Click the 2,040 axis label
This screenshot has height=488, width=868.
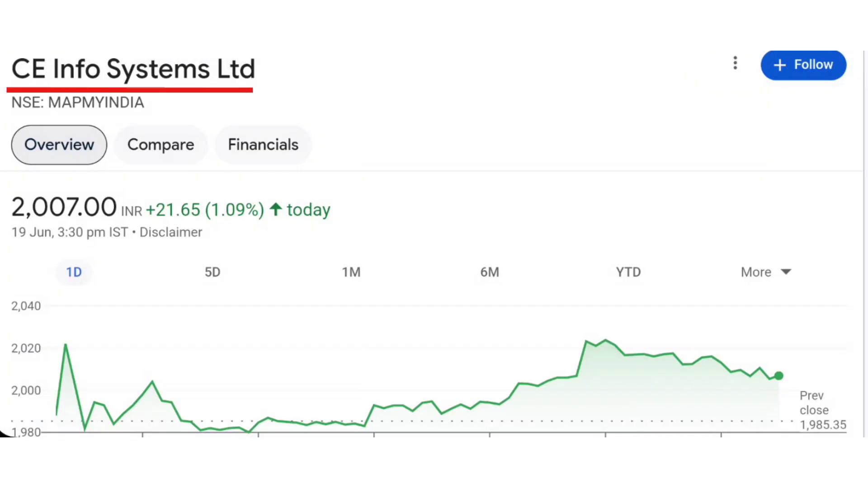(x=26, y=306)
